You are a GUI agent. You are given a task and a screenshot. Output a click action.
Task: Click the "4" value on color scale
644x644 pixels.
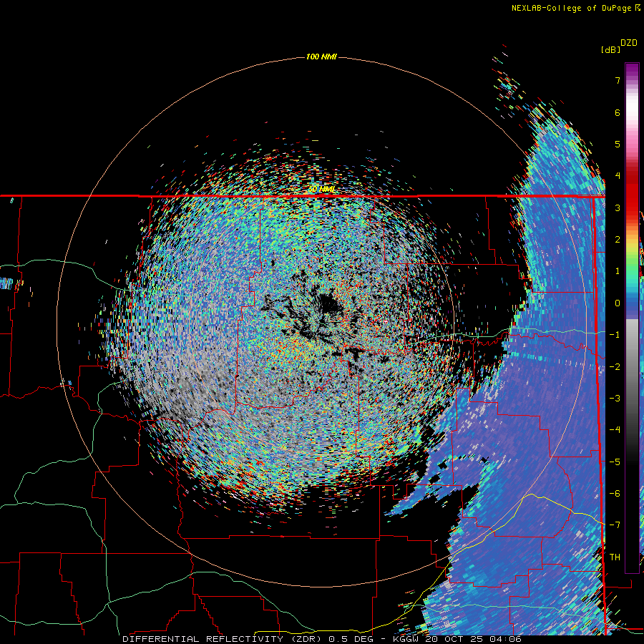618,176
